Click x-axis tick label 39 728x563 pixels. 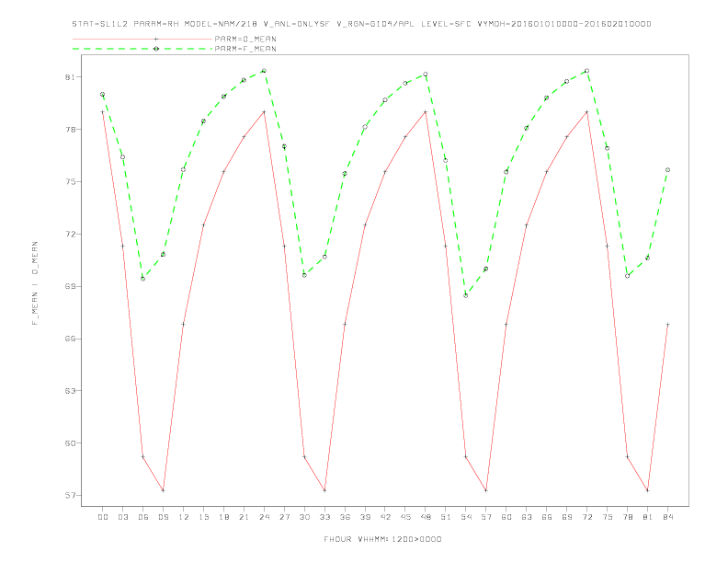coord(366,517)
